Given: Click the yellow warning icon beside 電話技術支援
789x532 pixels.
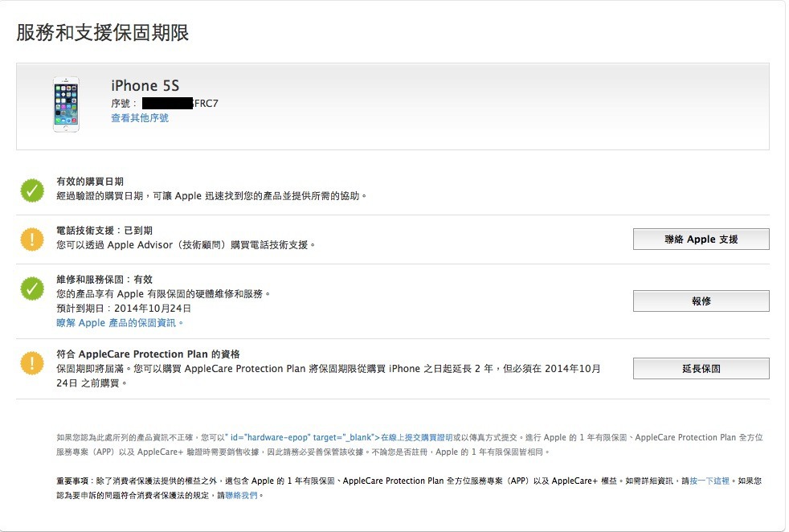Looking at the screenshot, I should pos(31,239).
